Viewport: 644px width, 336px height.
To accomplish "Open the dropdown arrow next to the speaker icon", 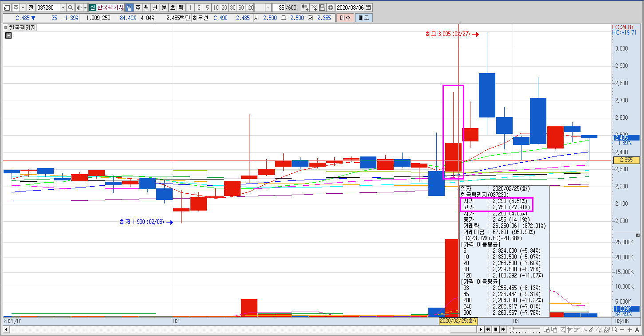I will (85, 8).
